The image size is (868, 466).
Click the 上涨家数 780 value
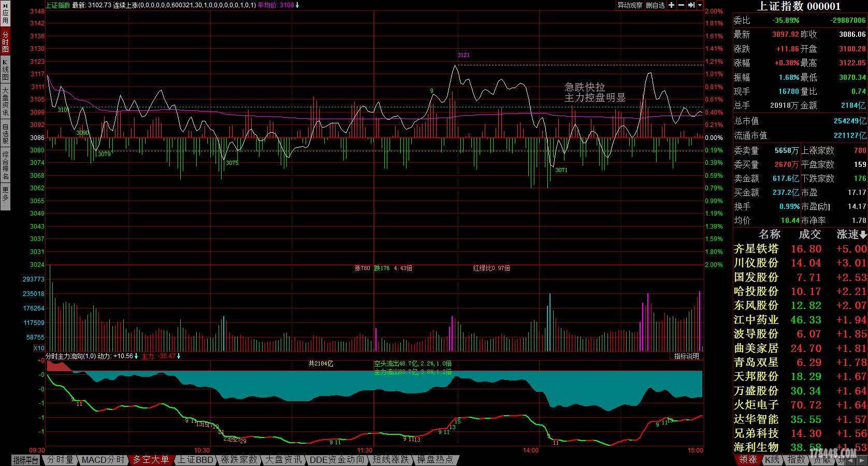point(860,150)
